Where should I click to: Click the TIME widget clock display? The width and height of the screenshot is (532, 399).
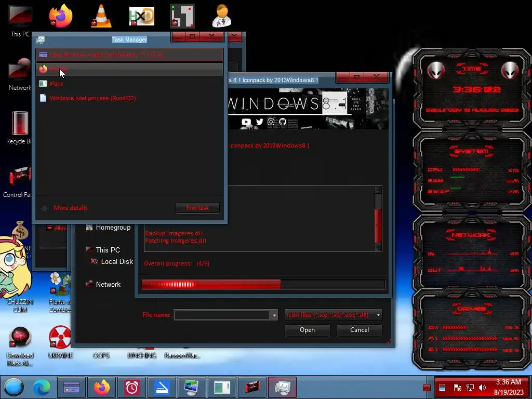(477, 89)
